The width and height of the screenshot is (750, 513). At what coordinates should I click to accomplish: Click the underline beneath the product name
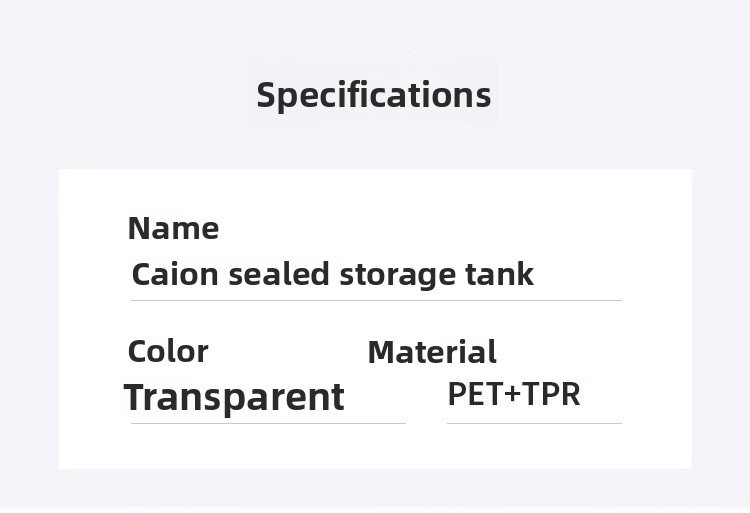pos(376,300)
